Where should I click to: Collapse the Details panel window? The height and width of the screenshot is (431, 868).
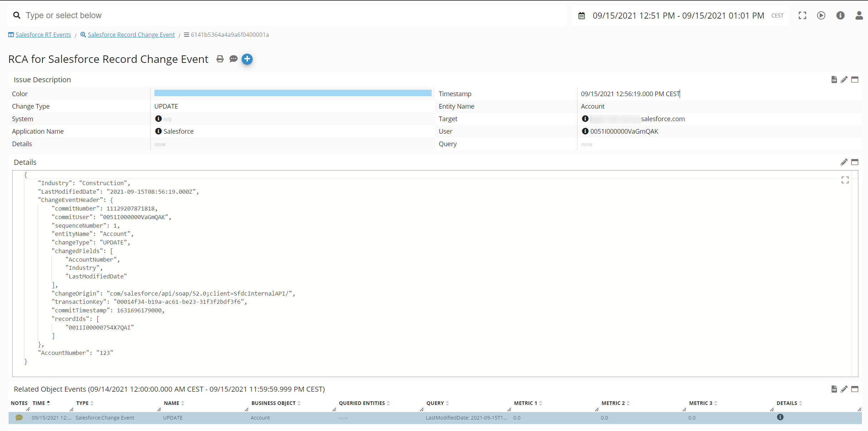coord(855,162)
